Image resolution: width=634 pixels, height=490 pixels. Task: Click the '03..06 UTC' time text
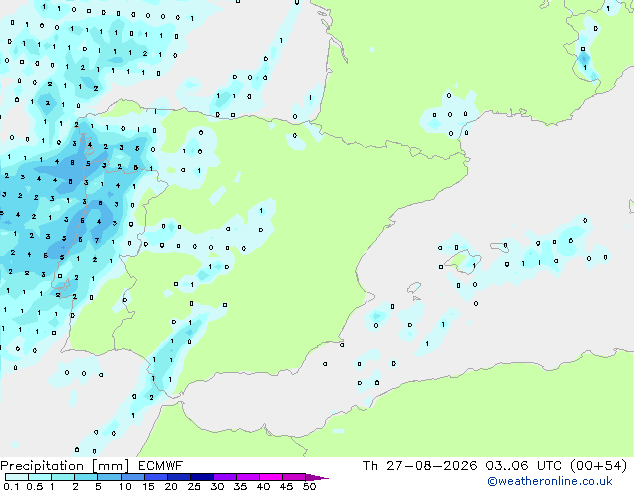pos(524,466)
